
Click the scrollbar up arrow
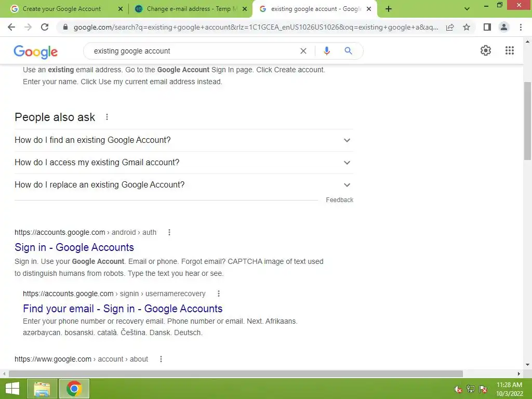527,42
